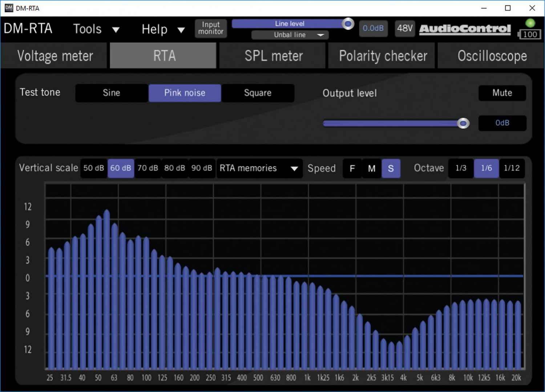
Task: Click the battery level 100 indicator
Action: coord(530,35)
